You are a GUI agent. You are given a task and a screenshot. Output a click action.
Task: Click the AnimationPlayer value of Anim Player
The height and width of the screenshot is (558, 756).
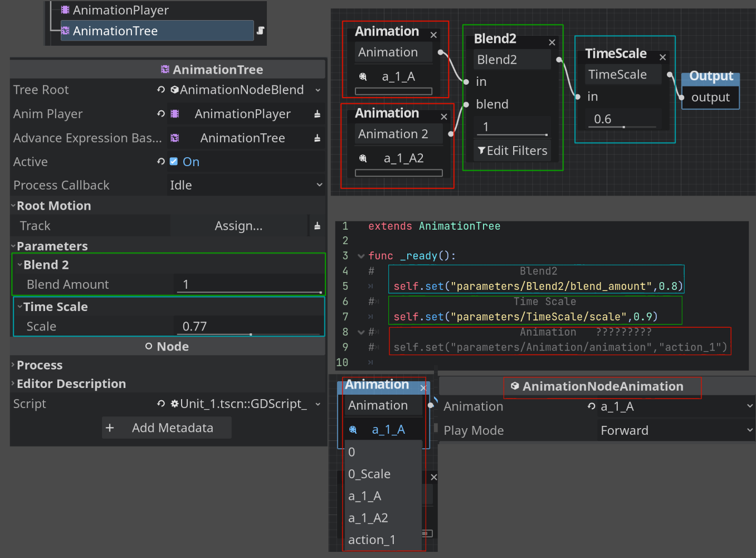click(242, 114)
